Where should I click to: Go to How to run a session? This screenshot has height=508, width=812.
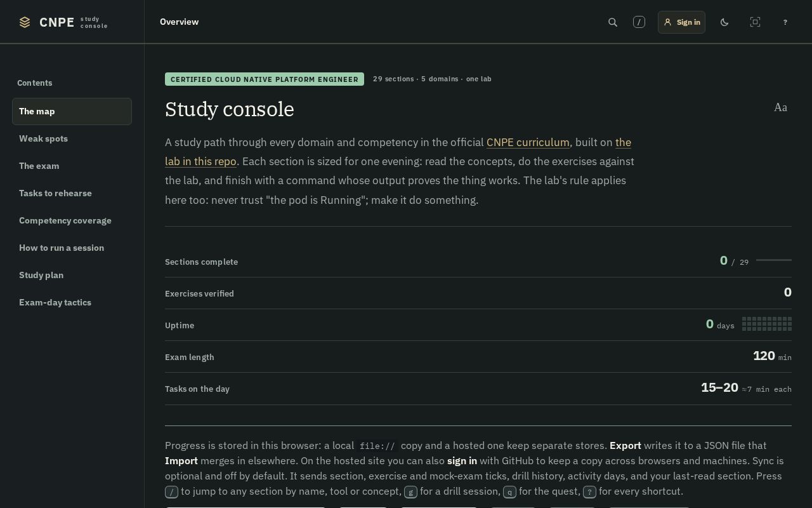[x=72, y=248]
